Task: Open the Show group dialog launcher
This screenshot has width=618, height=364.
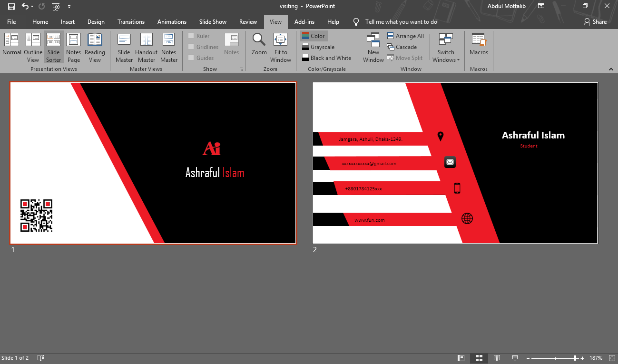Action: click(241, 69)
